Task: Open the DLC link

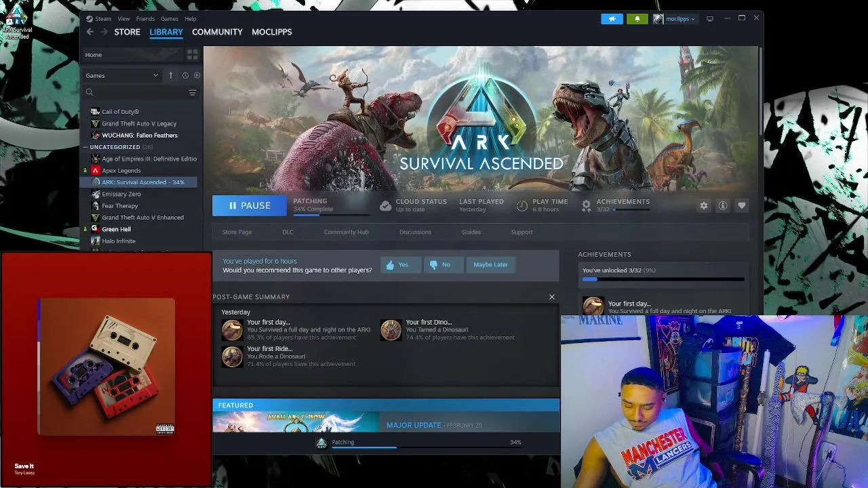Action: tap(288, 232)
